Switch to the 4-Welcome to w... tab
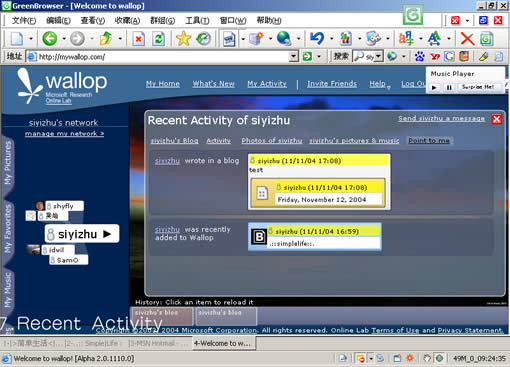 pyautogui.click(x=223, y=343)
